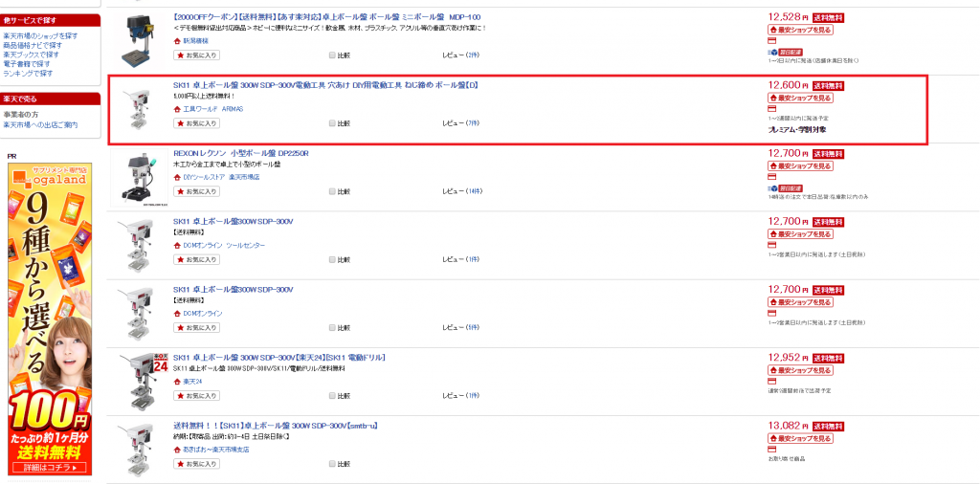Open 工具ワールド ARIMAS shop link
Image resolution: width=980 pixels, height=484 pixels.
click(x=213, y=109)
